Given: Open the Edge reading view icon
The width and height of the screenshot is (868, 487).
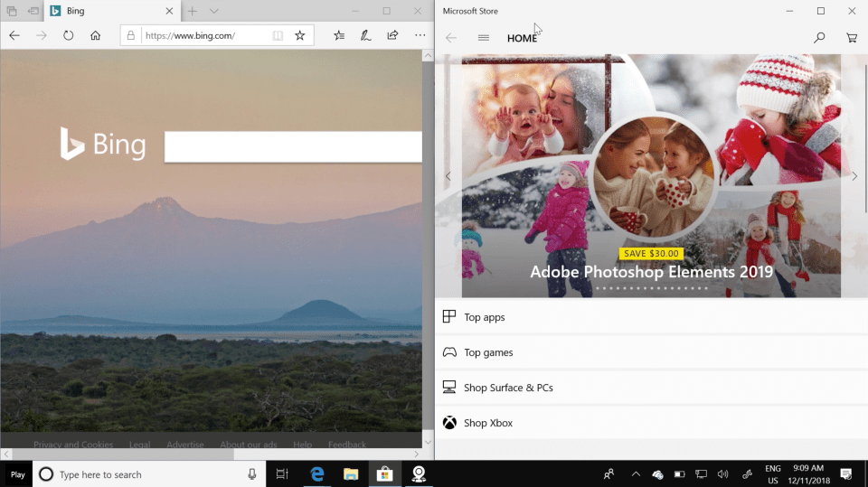Looking at the screenshot, I should click(278, 35).
